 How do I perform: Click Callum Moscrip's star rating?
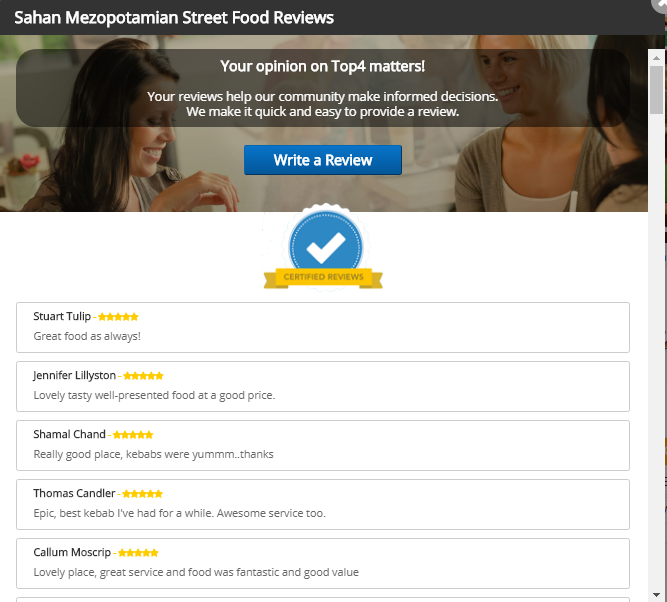click(138, 553)
